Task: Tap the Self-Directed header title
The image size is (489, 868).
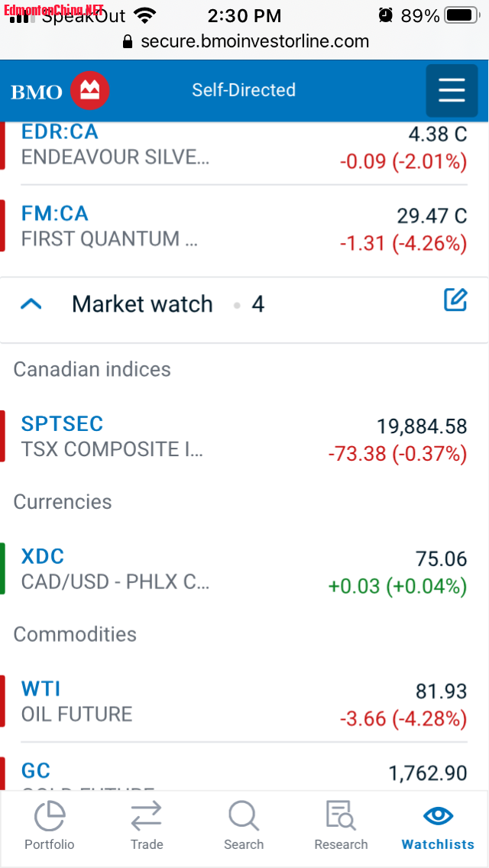Action: pyautogui.click(x=244, y=90)
